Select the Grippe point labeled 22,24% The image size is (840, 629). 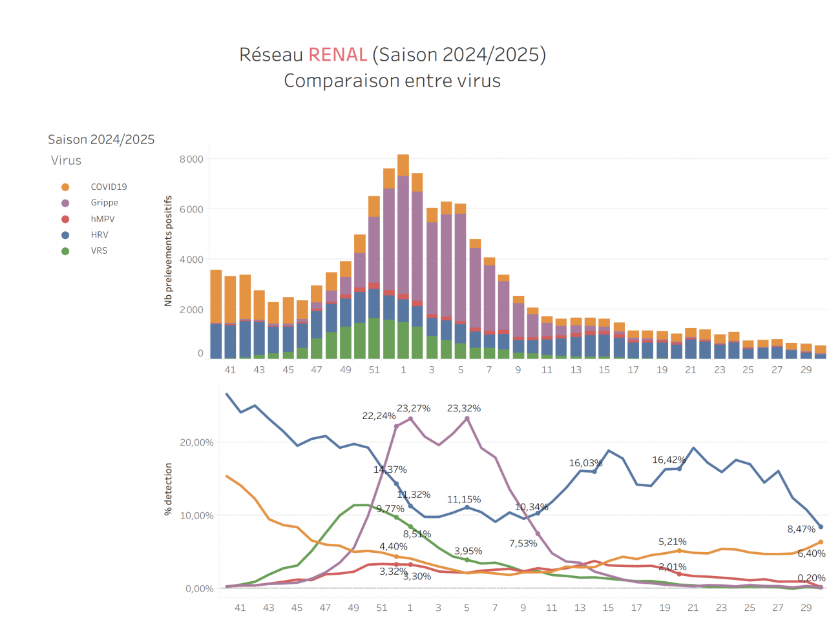point(396,426)
